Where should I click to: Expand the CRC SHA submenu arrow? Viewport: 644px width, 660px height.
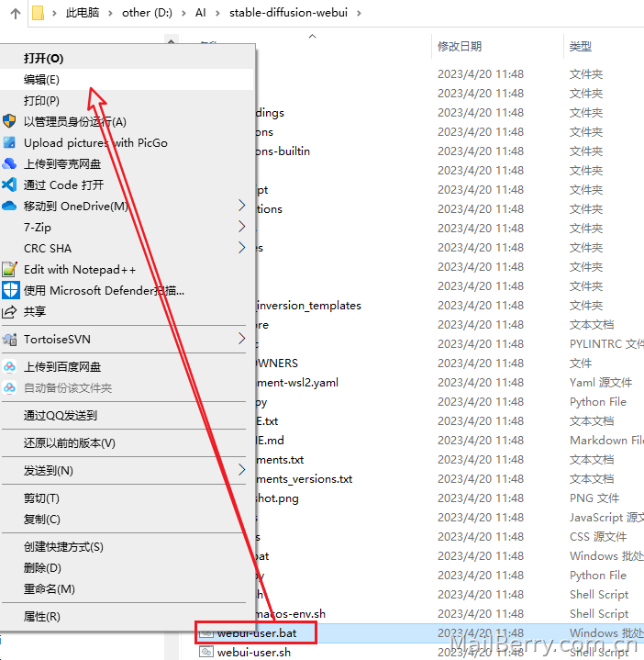click(241, 248)
